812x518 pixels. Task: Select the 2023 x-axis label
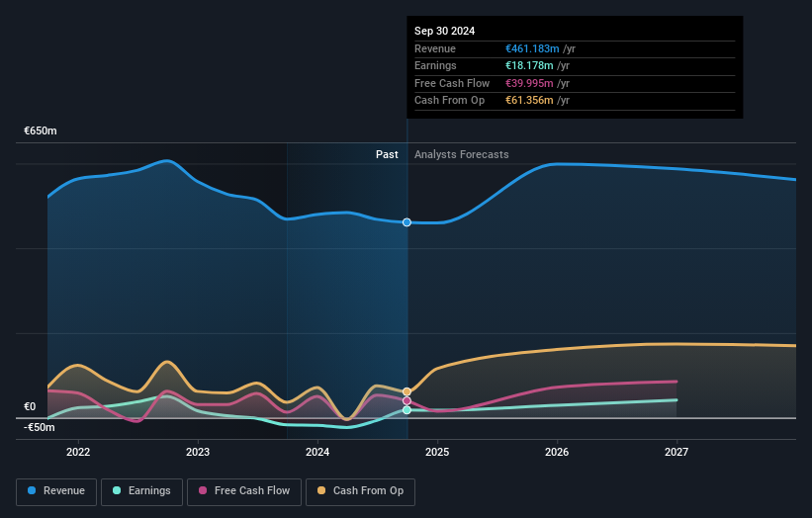pos(198,453)
